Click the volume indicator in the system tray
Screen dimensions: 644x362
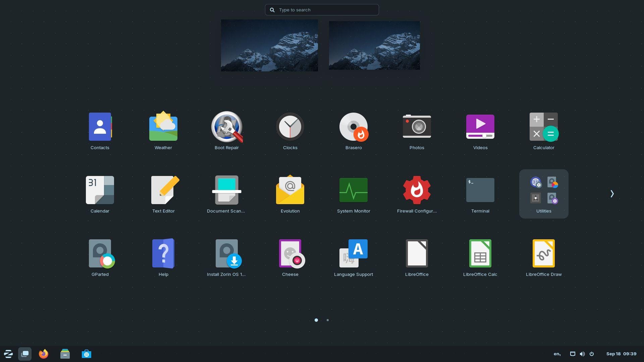coord(582,354)
